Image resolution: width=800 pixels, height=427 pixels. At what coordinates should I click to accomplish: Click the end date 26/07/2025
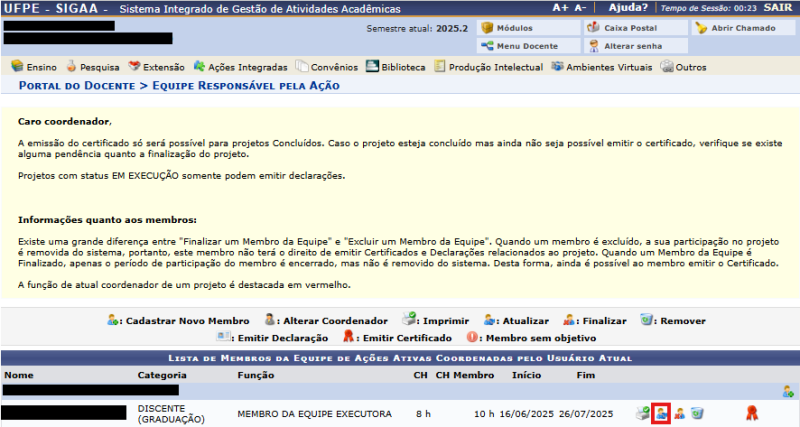pyautogui.click(x=586, y=414)
